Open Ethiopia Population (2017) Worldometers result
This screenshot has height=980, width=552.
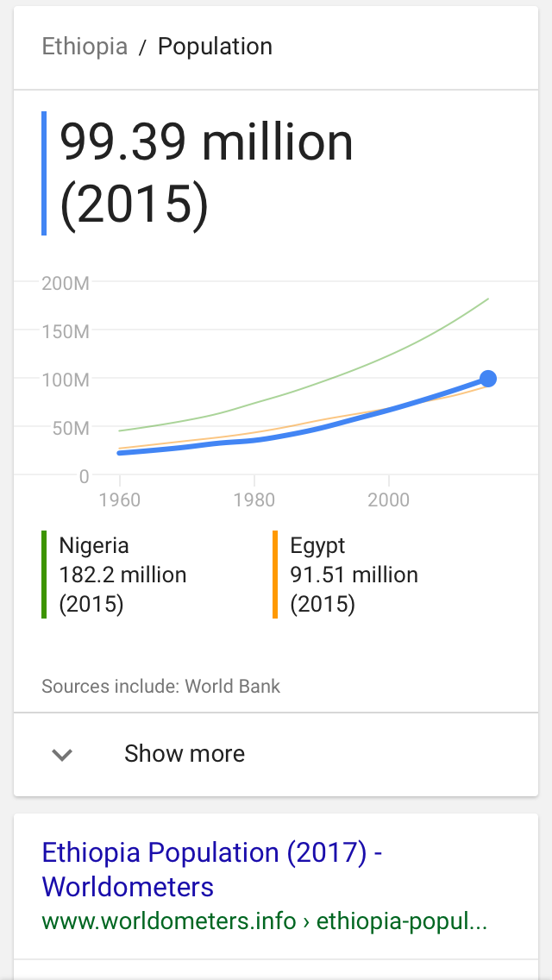point(211,870)
